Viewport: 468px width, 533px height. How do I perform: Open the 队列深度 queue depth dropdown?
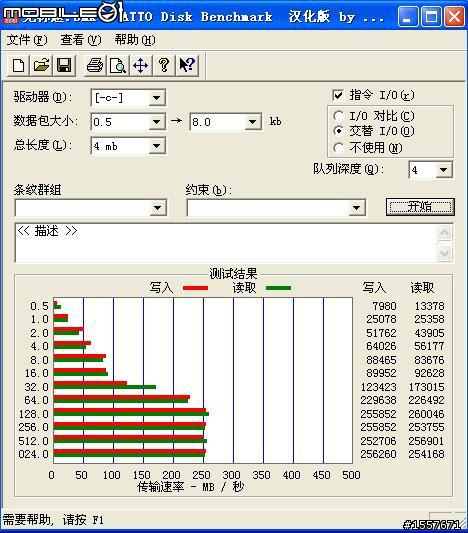pyautogui.click(x=444, y=170)
